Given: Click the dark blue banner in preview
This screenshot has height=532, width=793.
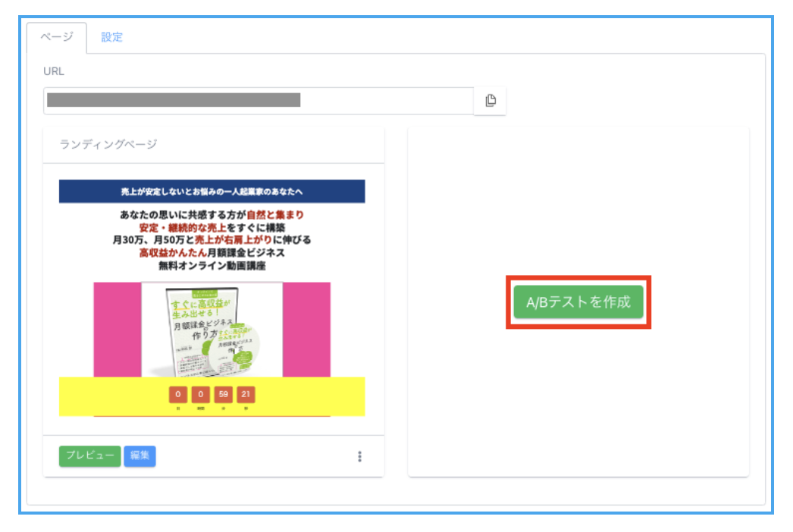Looking at the screenshot, I should 212,191.
